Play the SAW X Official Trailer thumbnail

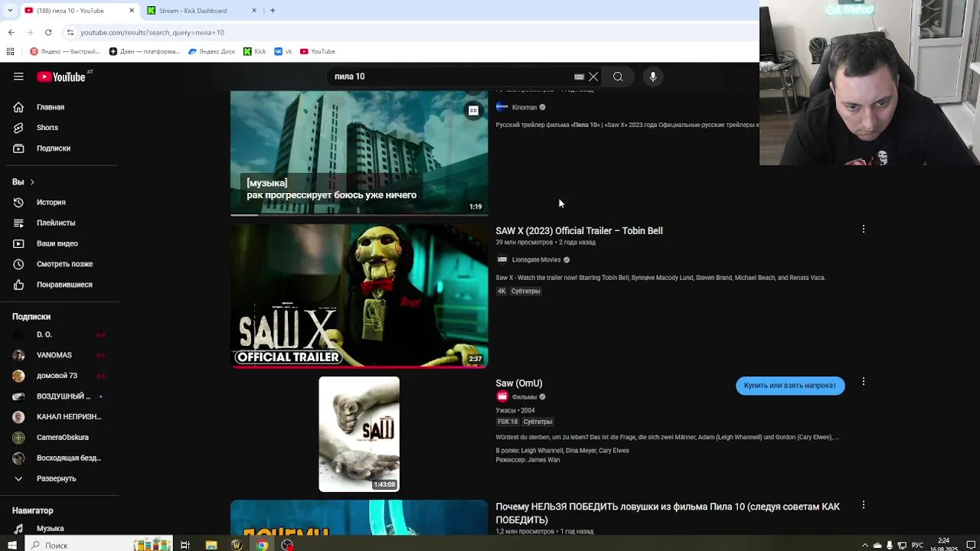point(359,295)
